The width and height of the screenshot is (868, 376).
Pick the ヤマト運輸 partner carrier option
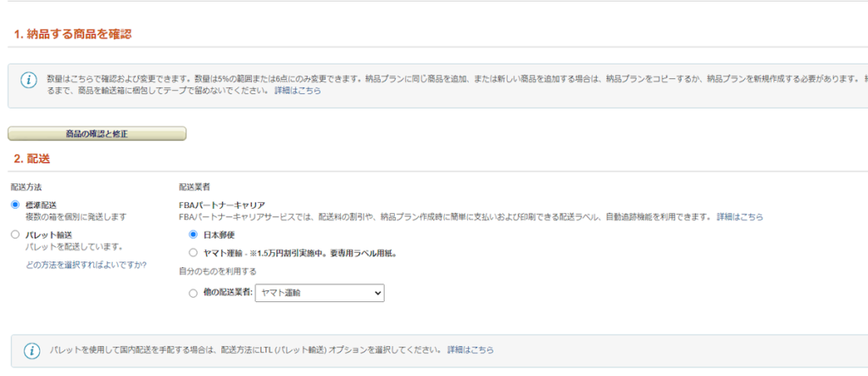click(193, 252)
